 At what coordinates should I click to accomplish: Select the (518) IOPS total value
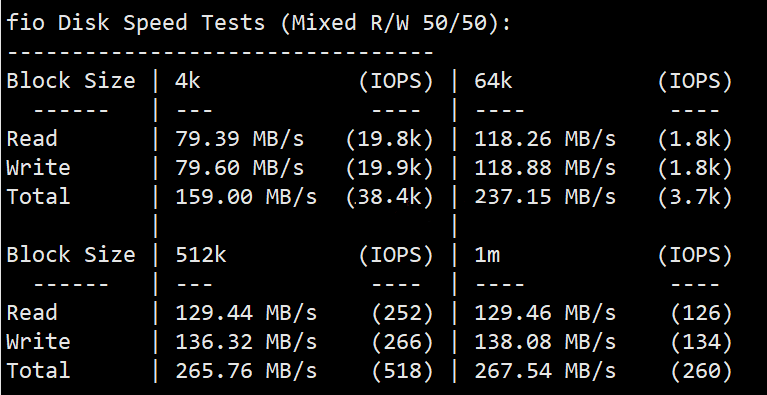(403, 371)
